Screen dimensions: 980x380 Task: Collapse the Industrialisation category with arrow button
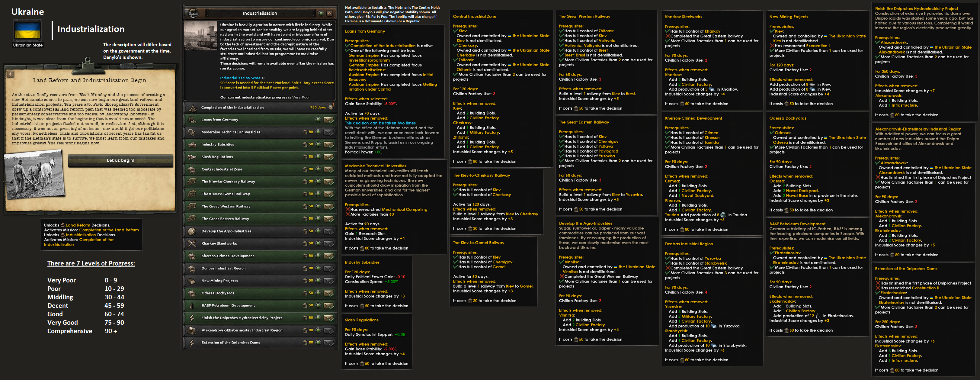click(329, 13)
